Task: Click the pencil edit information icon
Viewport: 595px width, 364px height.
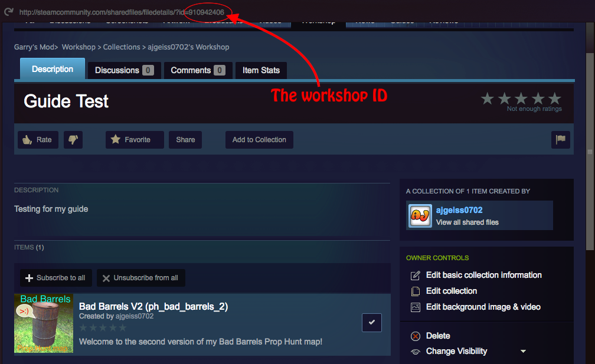Action: (416, 276)
